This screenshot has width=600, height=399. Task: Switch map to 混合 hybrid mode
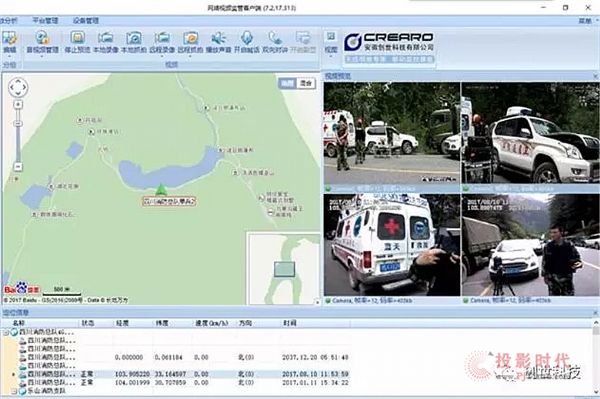pos(306,83)
